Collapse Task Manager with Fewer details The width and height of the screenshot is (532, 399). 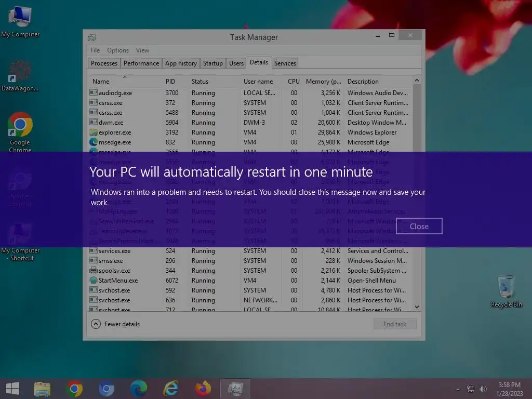coord(115,324)
